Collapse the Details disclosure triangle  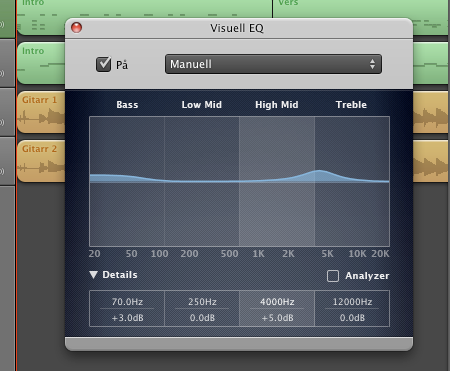point(94,275)
